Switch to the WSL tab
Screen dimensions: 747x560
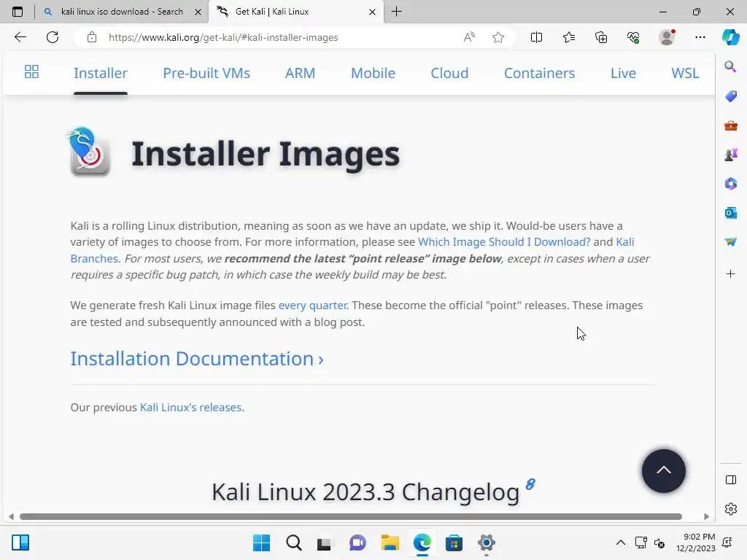(685, 73)
